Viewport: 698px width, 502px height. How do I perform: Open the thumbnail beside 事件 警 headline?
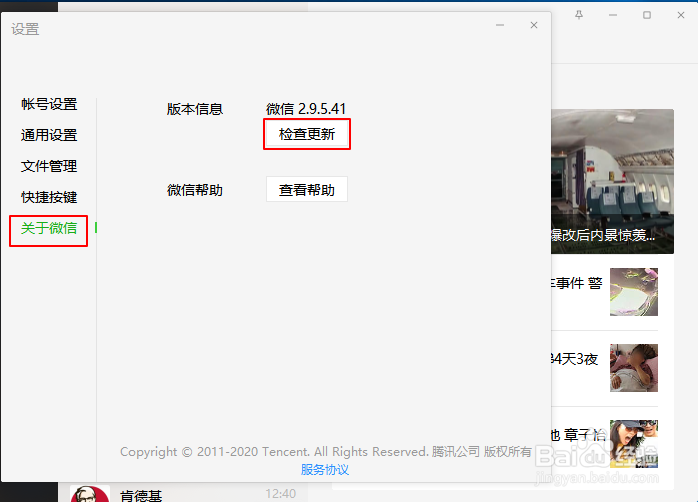point(633,292)
